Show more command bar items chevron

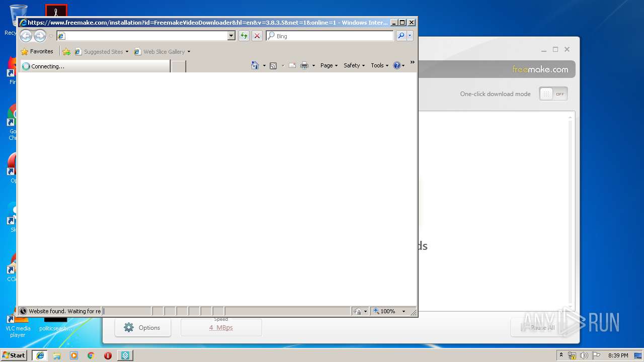[412, 62]
